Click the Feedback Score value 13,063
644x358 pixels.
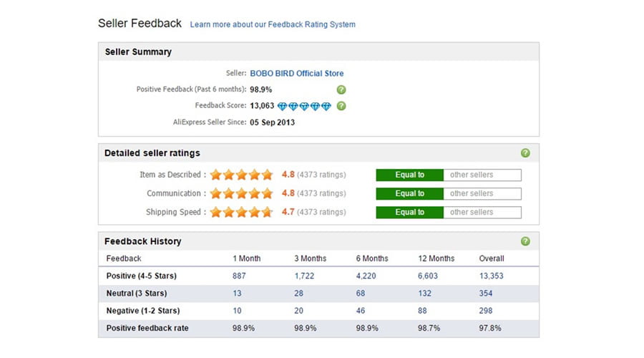click(262, 106)
